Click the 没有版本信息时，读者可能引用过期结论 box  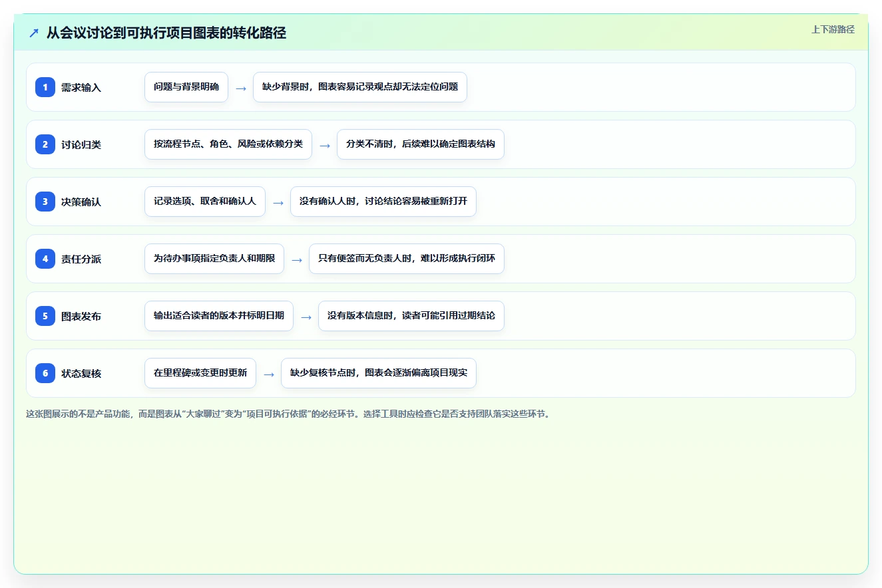411,316
